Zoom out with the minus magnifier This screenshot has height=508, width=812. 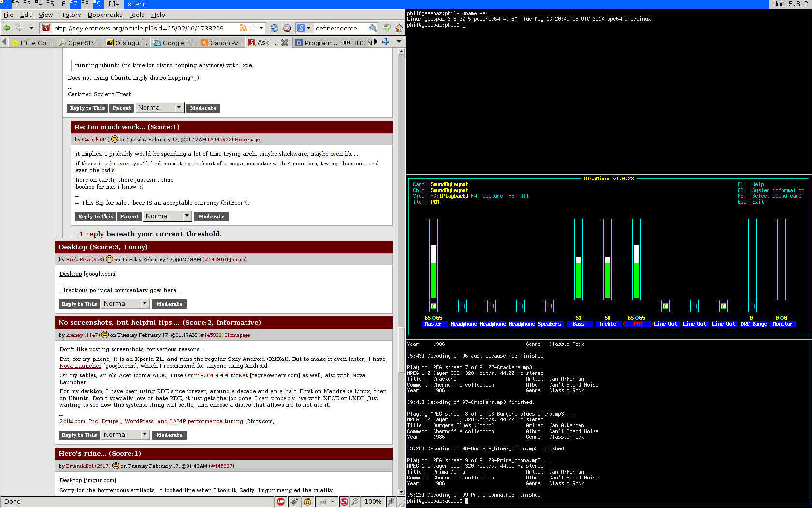click(355, 502)
